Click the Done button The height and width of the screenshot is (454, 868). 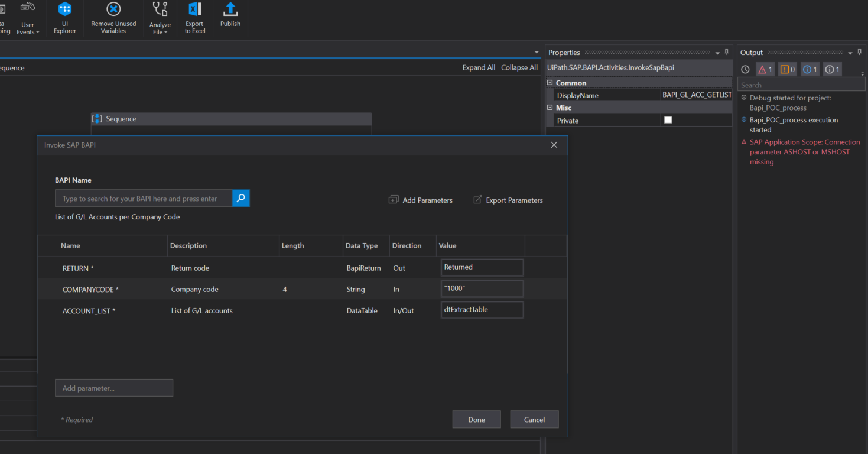click(x=476, y=420)
